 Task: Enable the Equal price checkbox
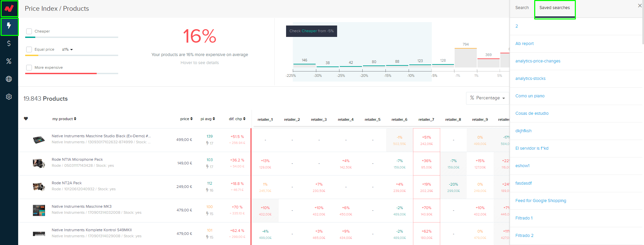(x=29, y=50)
